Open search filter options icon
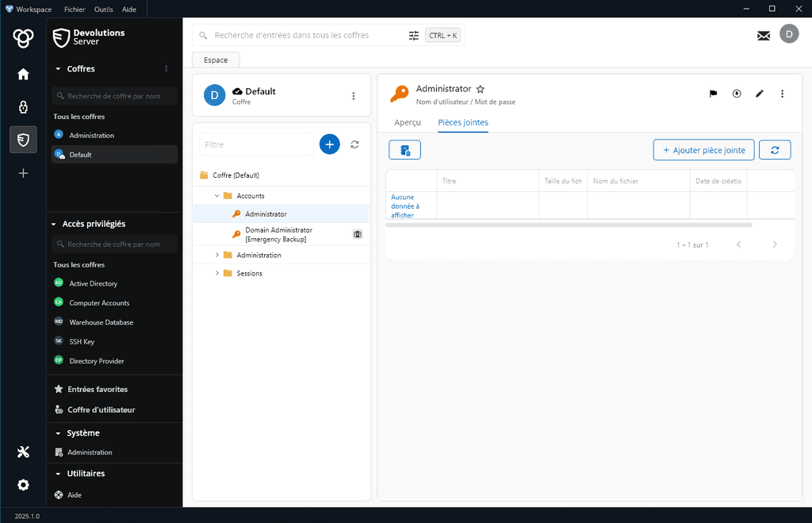The width and height of the screenshot is (812, 523). pos(413,36)
